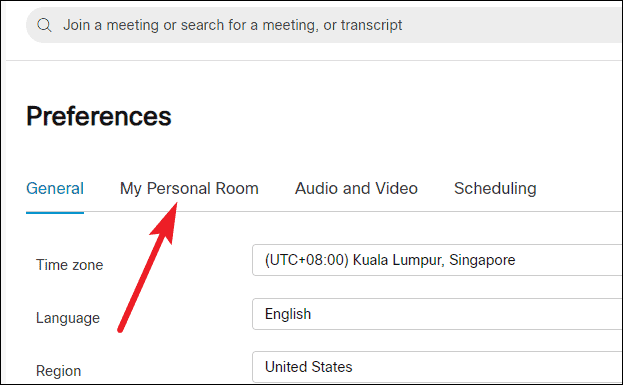This screenshot has height=385, width=623.
Task: Click the United States region value
Action: point(309,367)
